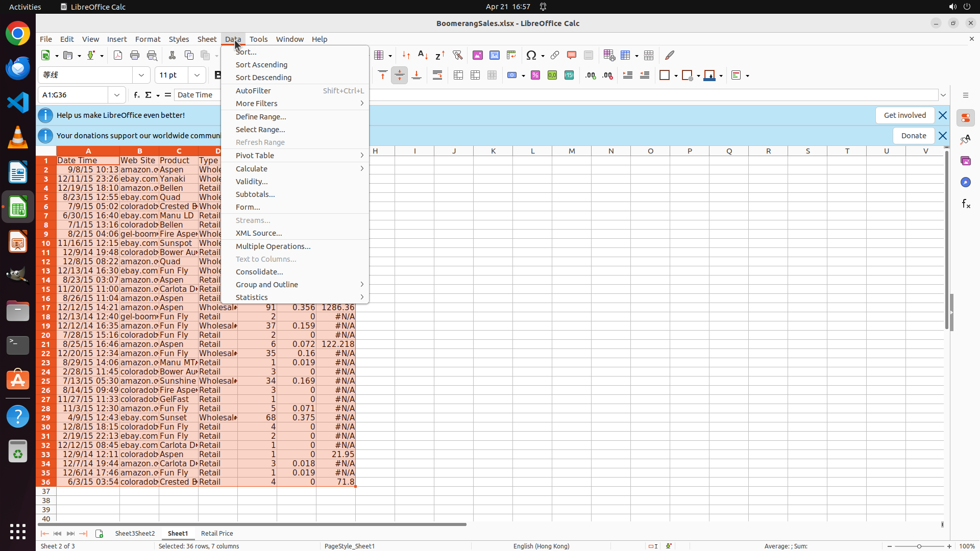Choose Sort Ascending from Data menu
The height and width of the screenshot is (551, 980).
(261, 65)
